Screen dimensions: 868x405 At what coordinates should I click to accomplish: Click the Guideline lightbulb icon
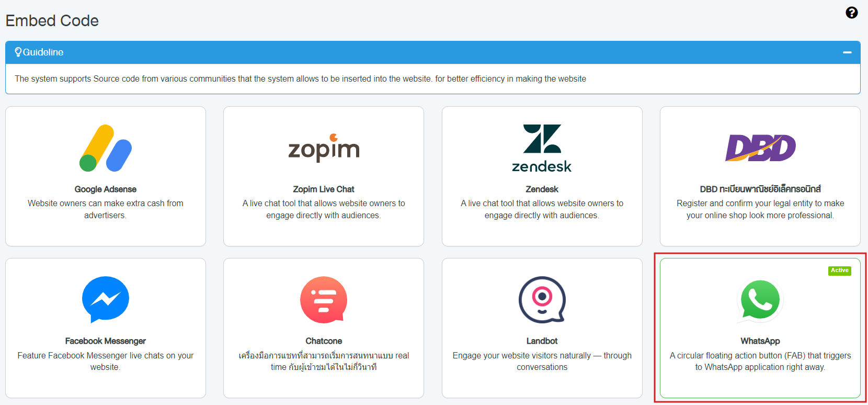(18, 52)
